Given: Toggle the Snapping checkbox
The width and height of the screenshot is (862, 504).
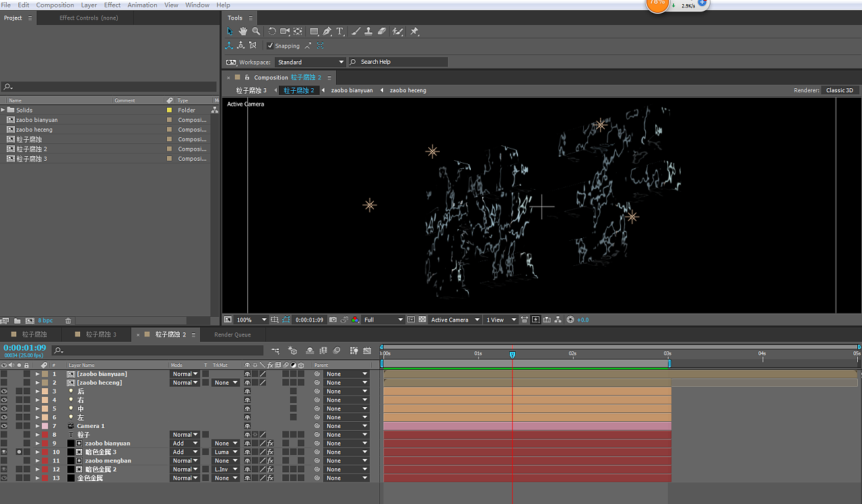Looking at the screenshot, I should 270,46.
